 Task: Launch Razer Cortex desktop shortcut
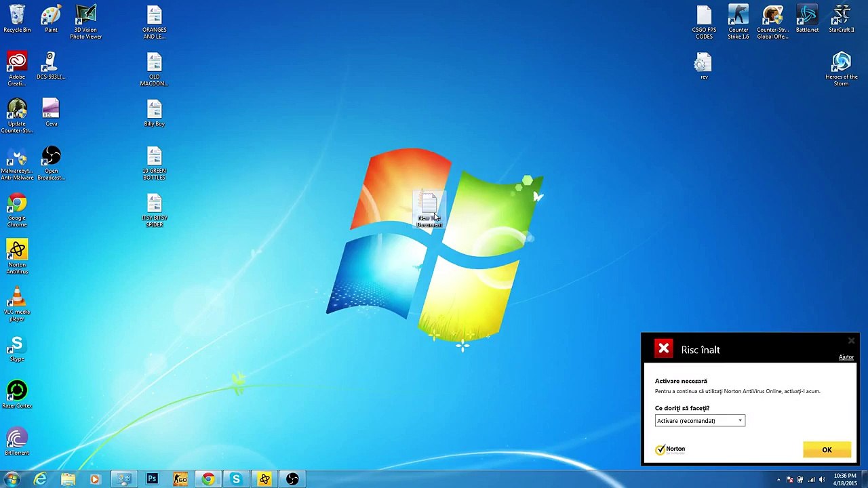pos(17,394)
